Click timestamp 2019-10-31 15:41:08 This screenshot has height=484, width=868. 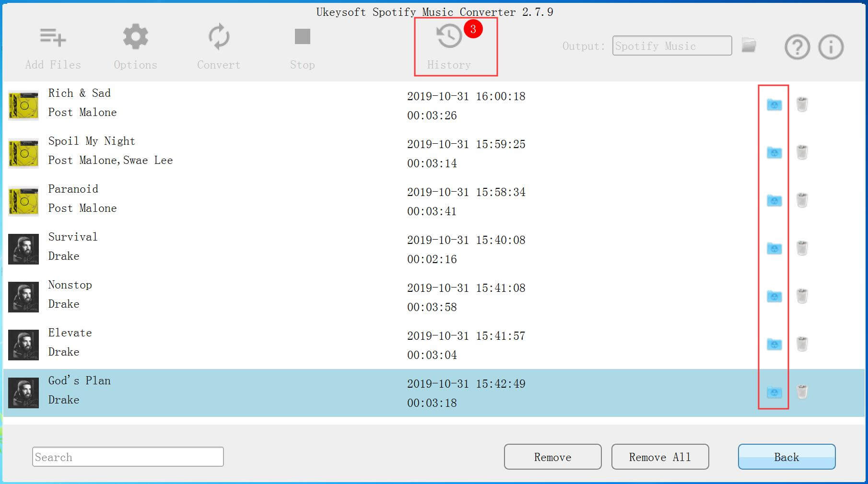(466, 288)
